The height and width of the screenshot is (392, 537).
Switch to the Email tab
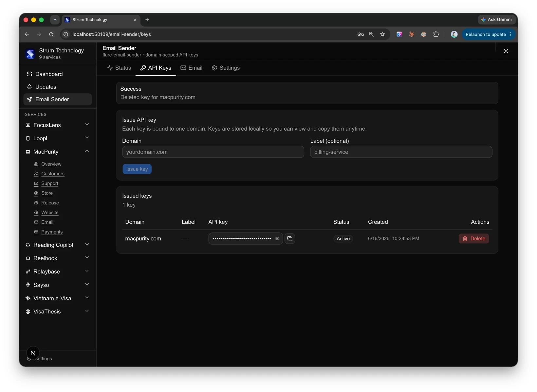tap(192, 68)
